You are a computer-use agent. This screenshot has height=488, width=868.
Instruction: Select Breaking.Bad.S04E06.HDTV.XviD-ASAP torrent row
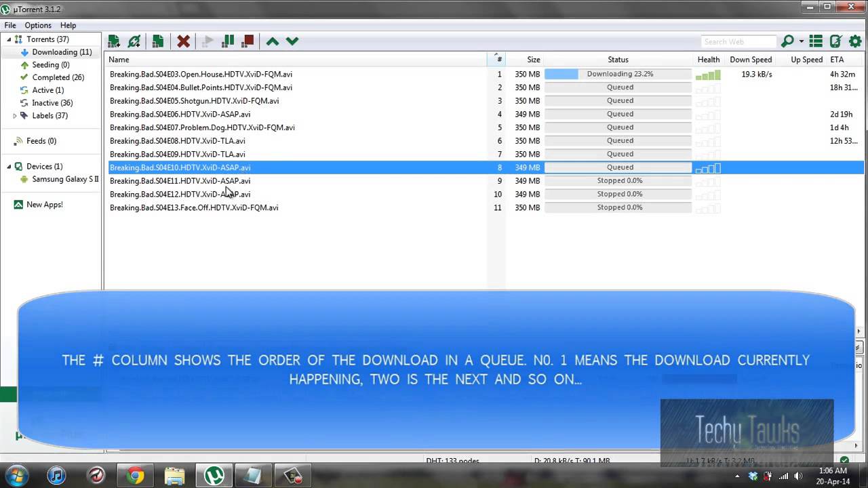[x=486, y=114]
